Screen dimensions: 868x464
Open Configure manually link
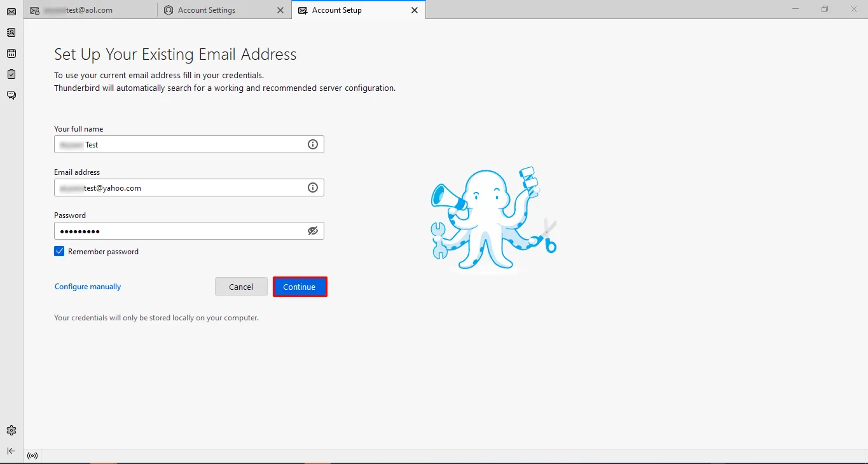pyautogui.click(x=88, y=287)
